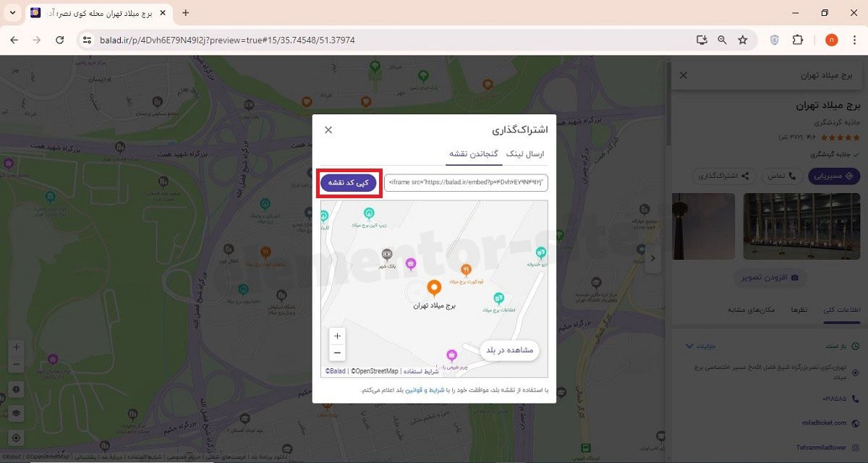Open the orange profile avatar in browser toolbar

click(832, 40)
